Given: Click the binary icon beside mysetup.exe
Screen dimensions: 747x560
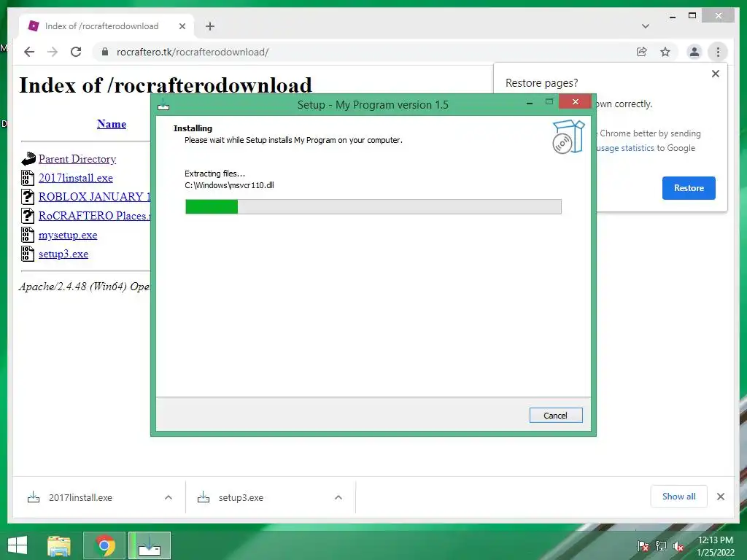Looking at the screenshot, I should click(x=28, y=235).
